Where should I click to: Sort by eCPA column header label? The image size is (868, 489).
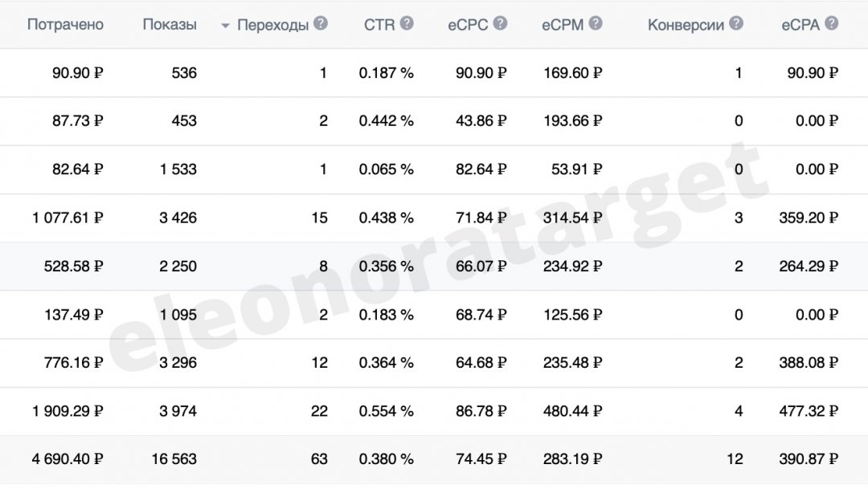(x=800, y=25)
